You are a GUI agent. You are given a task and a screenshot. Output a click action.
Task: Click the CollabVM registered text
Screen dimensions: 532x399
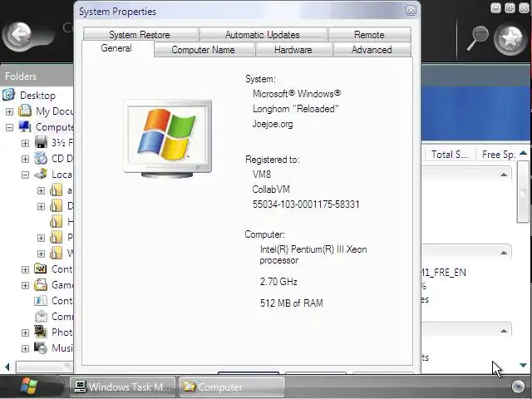tap(271, 190)
